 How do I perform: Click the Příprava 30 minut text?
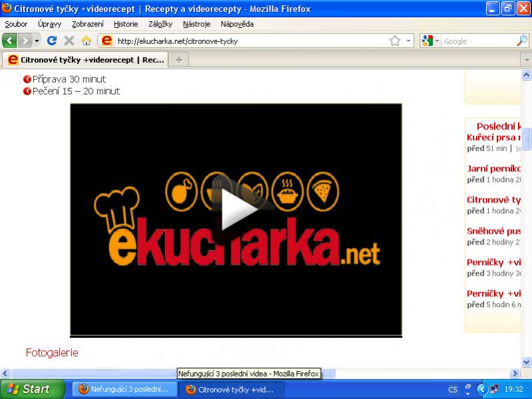pyautogui.click(x=69, y=79)
